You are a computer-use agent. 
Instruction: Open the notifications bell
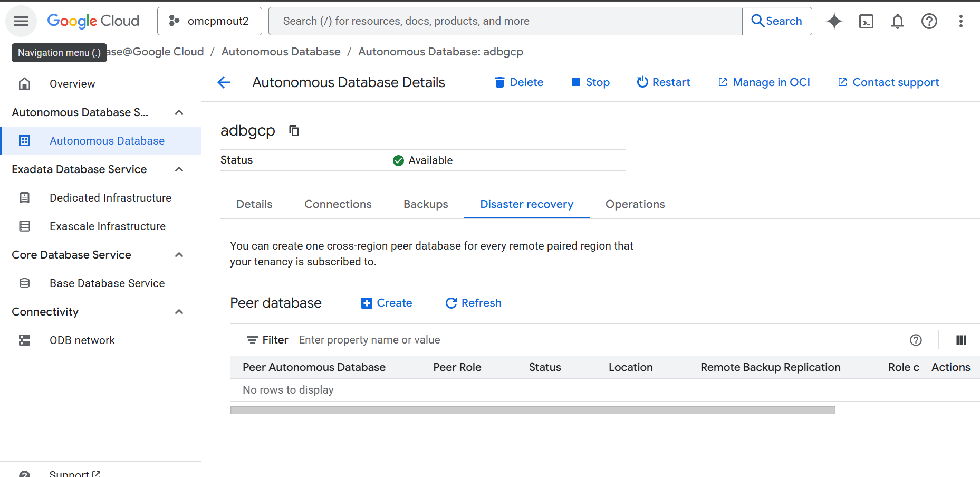[897, 21]
